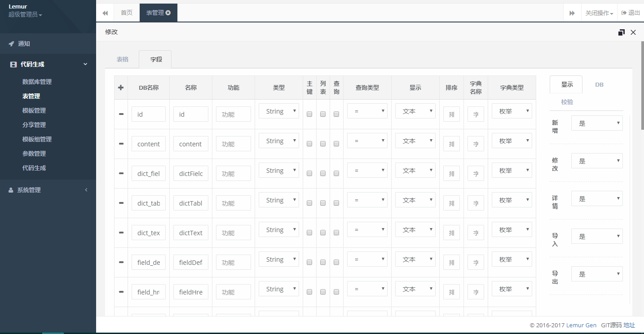Screen dimensions: 644x334
Task: Delete the dict_tab row via minus icon
Action: click(121, 203)
